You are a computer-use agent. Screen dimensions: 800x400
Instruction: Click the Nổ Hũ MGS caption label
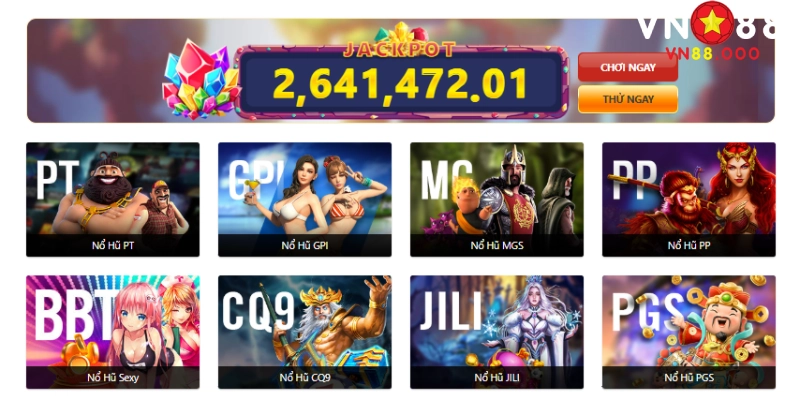496,245
